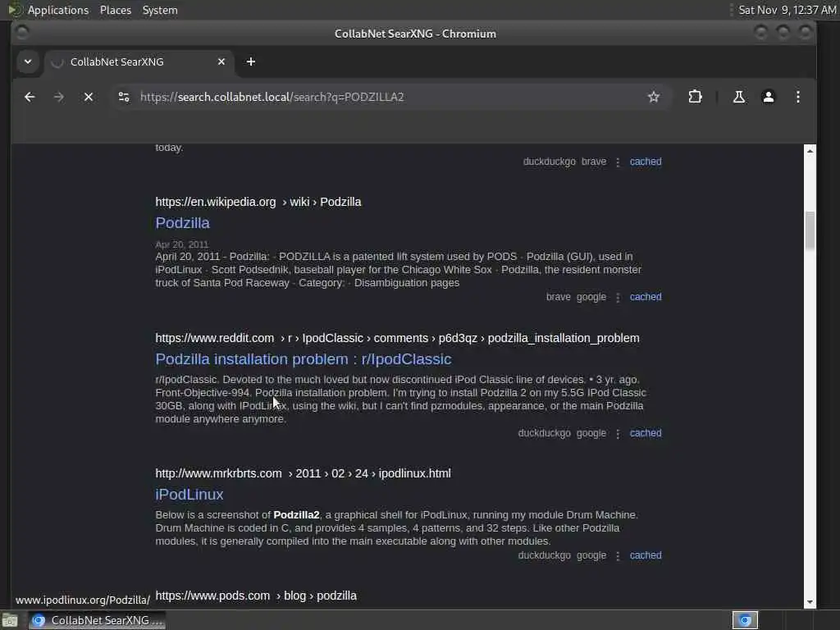Click the workspace switcher icon in panel
The width and height of the screenshot is (840, 630).
click(745, 620)
